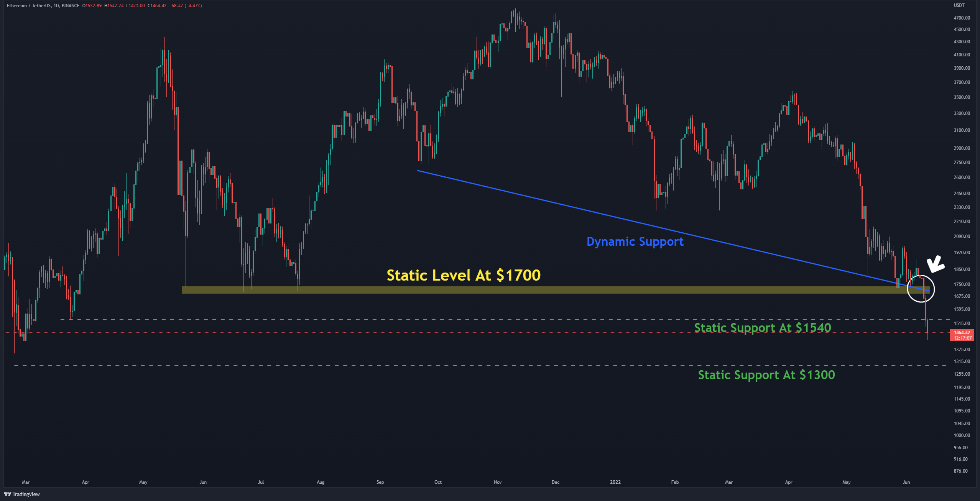Click the 'Feb' time axis label

[675, 482]
